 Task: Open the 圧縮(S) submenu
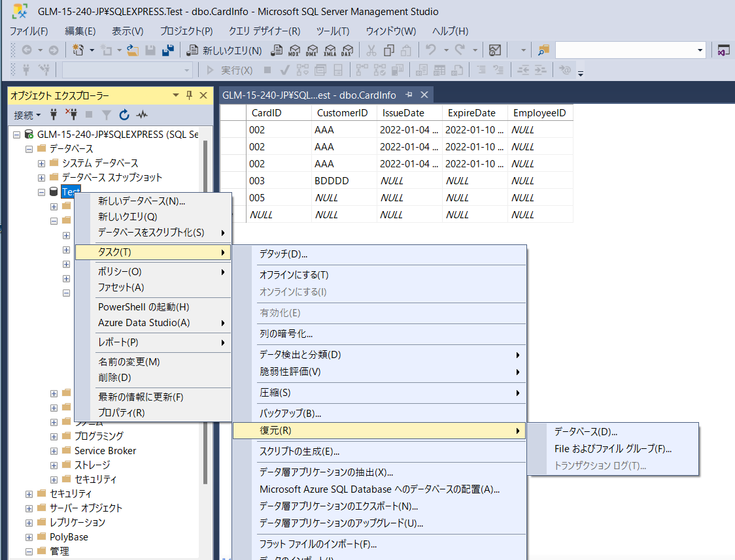380,393
